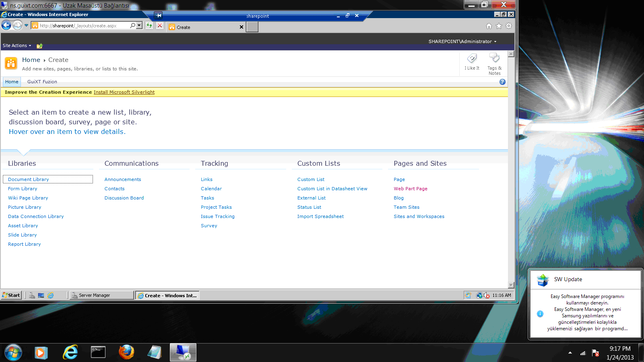The width and height of the screenshot is (644, 362).
Task: Select Announcements under Communications
Action: (x=123, y=179)
